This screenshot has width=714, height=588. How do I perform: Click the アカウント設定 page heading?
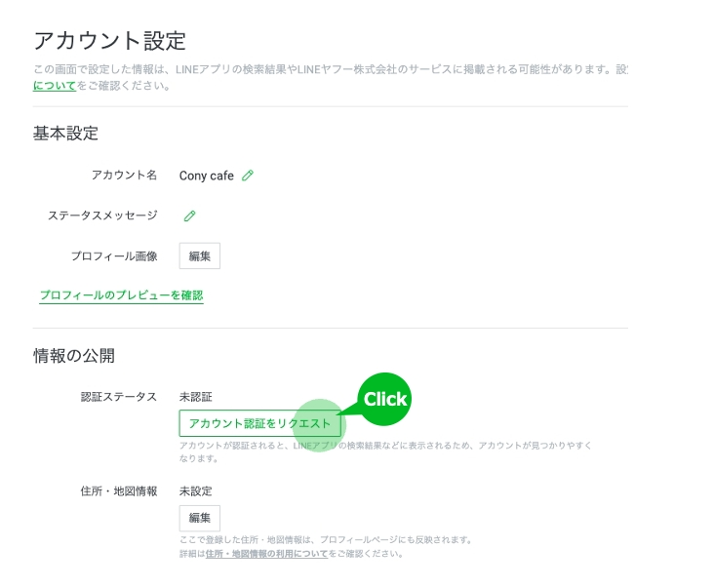[109, 41]
